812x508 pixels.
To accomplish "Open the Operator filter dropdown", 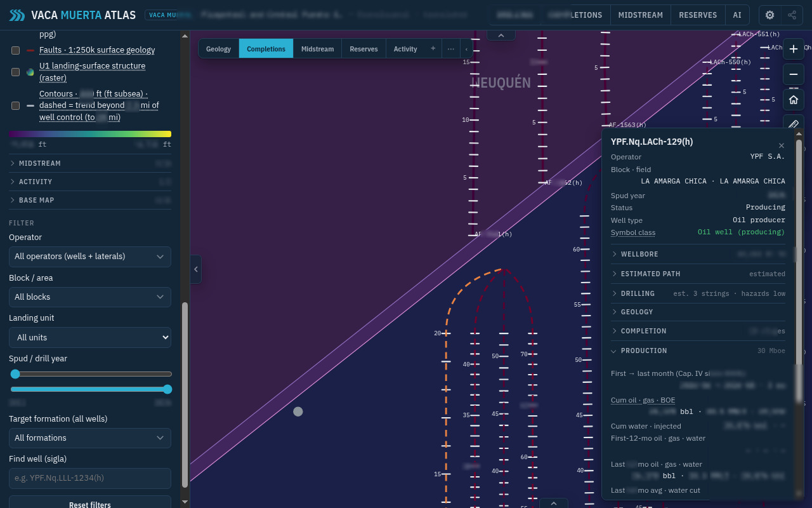I will (90, 257).
